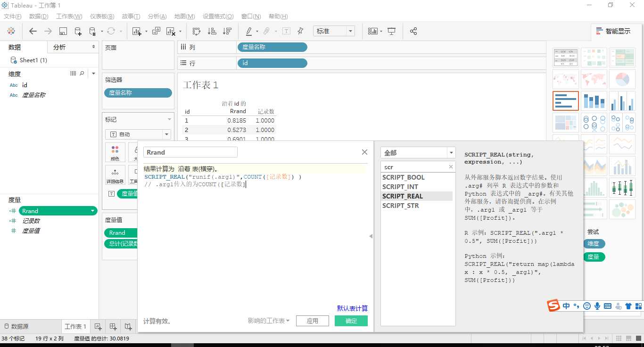
Task: Open the 文件(F) menu
Action: pos(13,17)
